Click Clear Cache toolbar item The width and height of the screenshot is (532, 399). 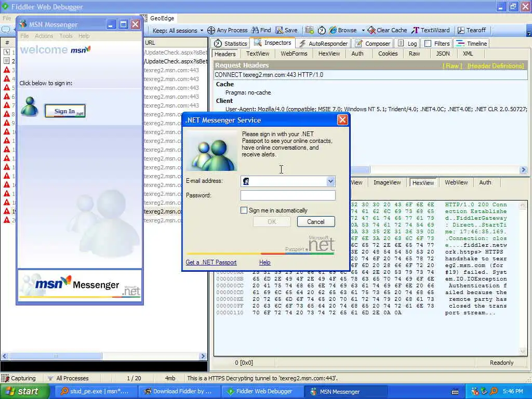387,30
